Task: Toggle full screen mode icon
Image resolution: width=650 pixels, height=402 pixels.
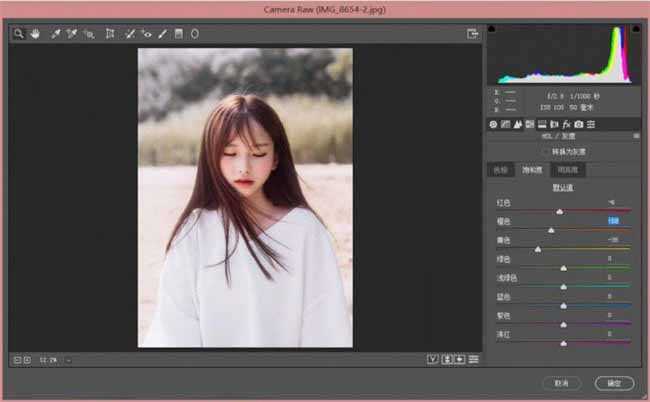Action: coord(473,34)
